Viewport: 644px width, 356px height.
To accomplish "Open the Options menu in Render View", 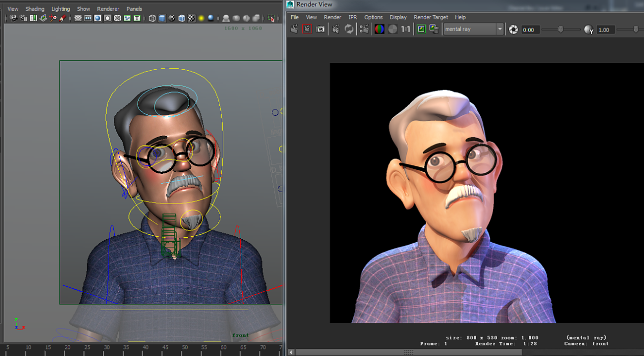I will (373, 17).
